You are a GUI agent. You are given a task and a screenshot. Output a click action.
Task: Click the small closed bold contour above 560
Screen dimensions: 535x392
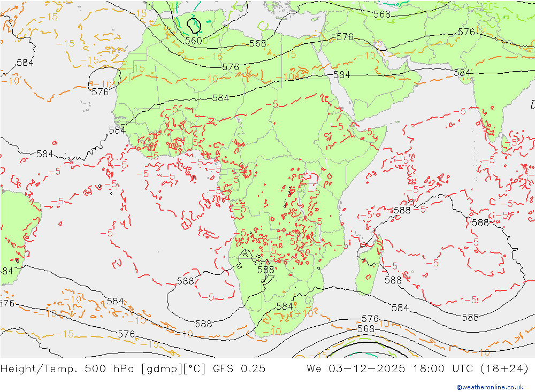pos(194,25)
